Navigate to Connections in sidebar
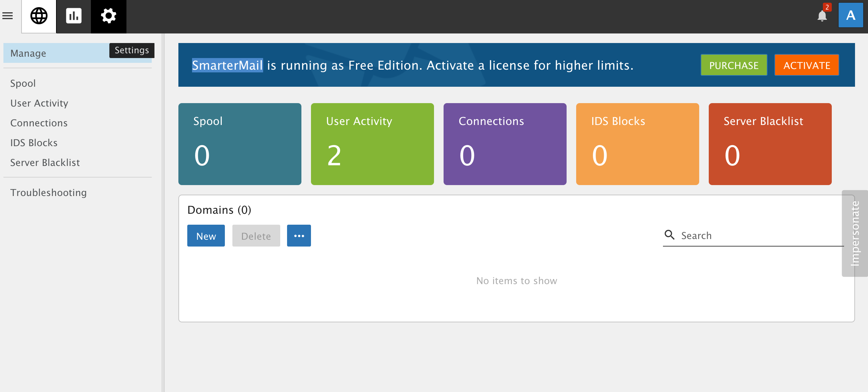 [39, 123]
